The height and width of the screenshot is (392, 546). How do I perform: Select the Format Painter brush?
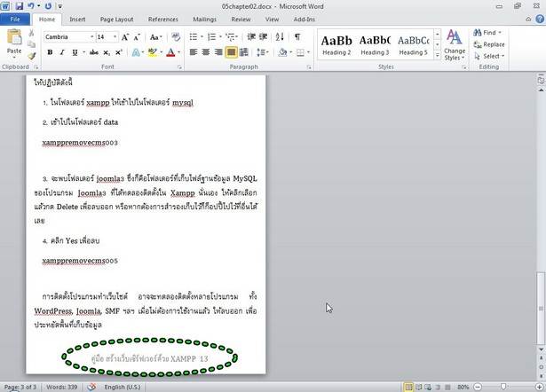point(31,56)
